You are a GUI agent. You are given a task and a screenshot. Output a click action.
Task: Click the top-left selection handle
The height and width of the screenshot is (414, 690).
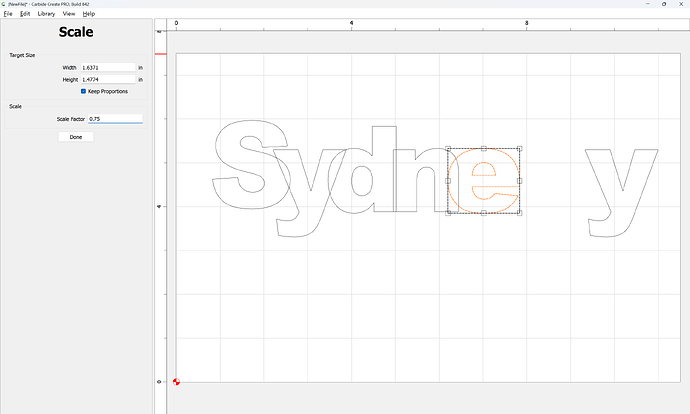pos(448,148)
